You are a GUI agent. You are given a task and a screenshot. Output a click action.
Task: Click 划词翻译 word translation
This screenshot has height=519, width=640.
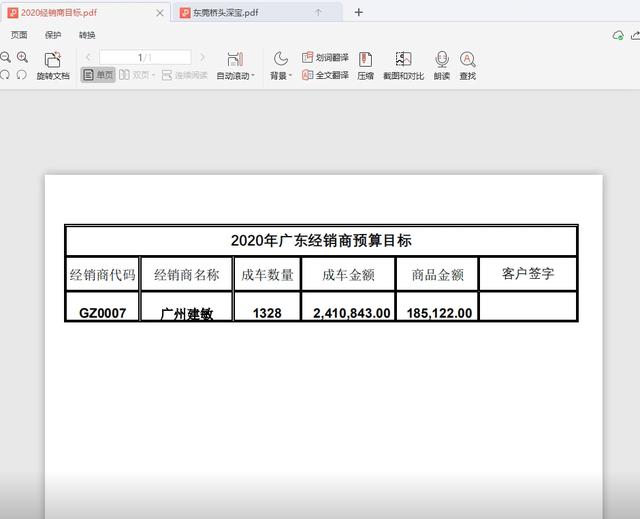325,58
